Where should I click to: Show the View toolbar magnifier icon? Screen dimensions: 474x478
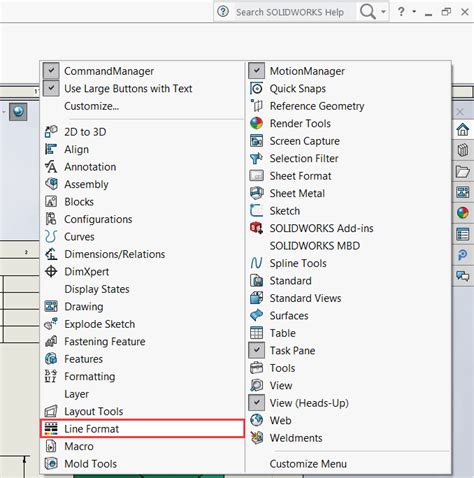point(256,385)
